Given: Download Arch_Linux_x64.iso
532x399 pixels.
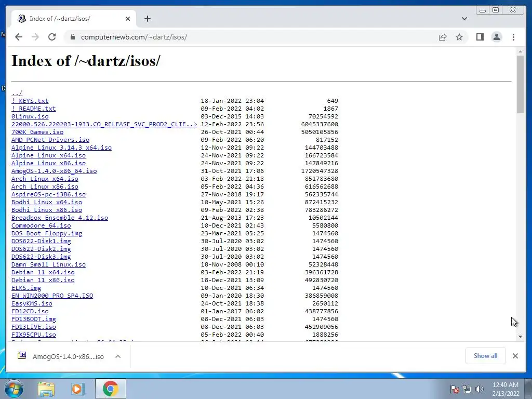Looking at the screenshot, I should point(45,179).
